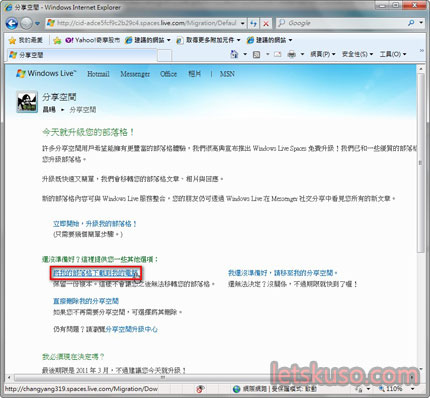Click the 我必須現在決定嗎？ heading
The width and height of the screenshot is (430, 398).
coord(73,357)
